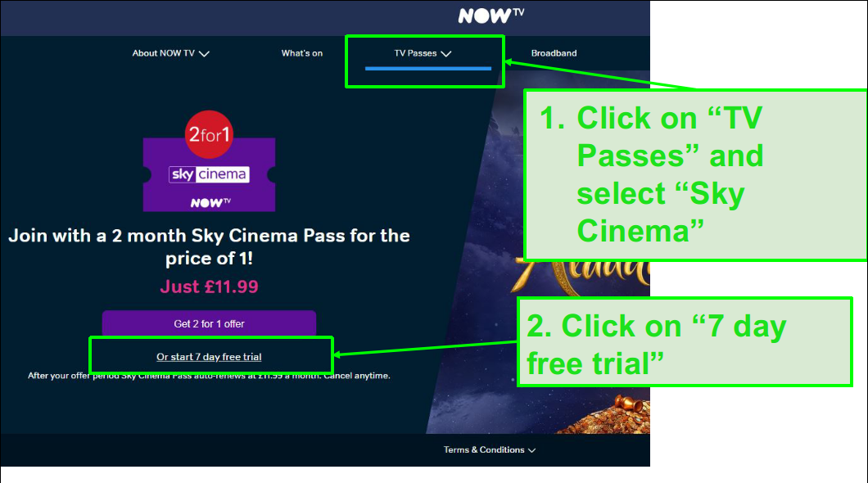The image size is (868, 483).
Task: Click the sky cinema logo on ticket
Action: click(209, 174)
